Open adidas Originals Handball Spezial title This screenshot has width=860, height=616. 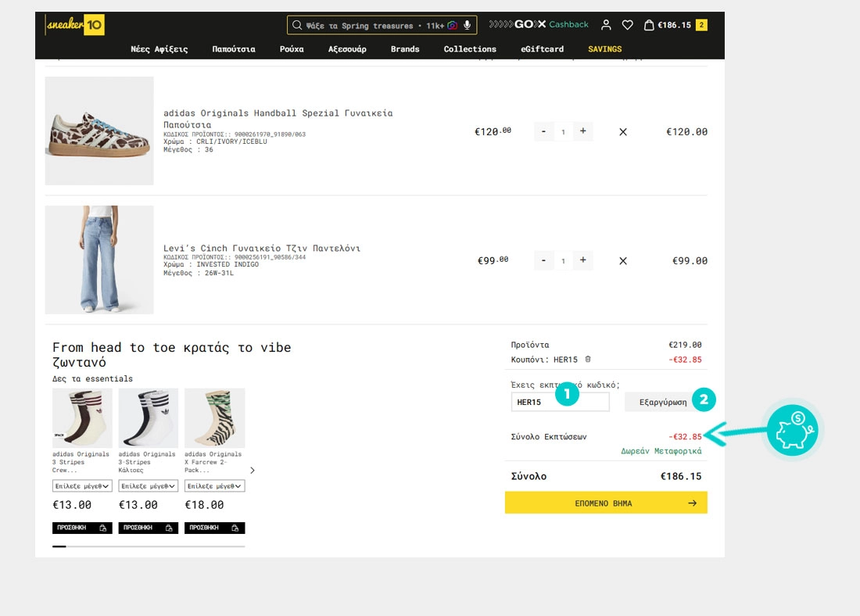(278, 119)
